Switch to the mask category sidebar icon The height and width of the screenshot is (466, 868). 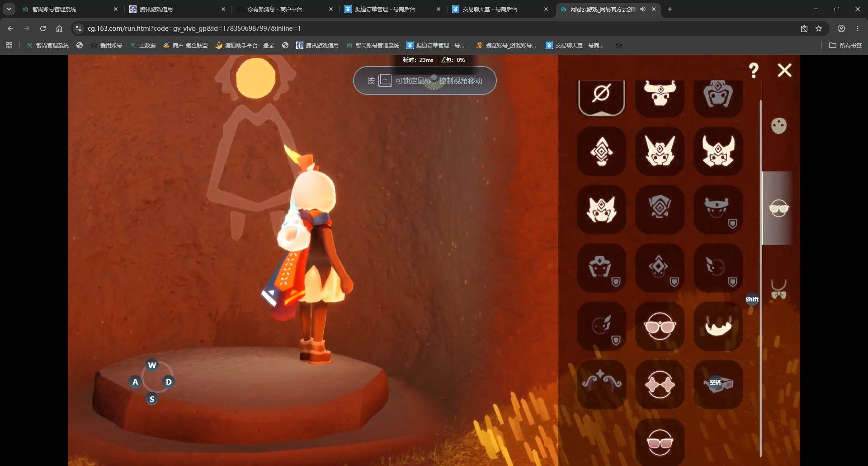coord(778,126)
